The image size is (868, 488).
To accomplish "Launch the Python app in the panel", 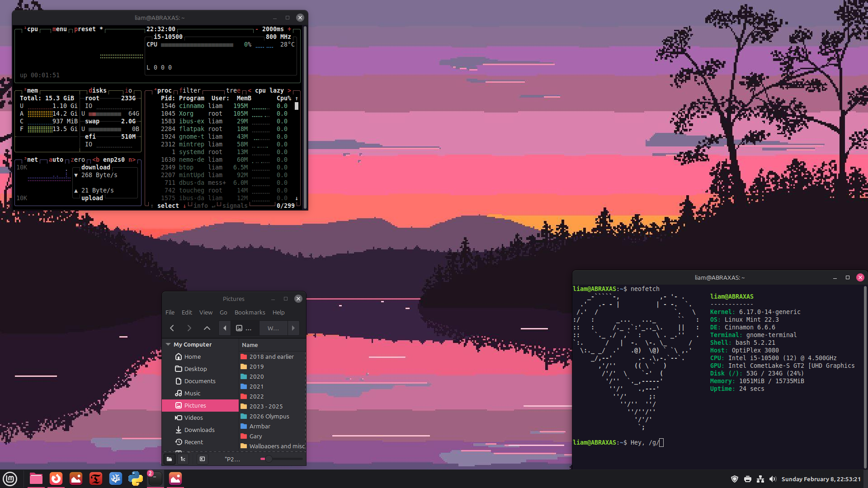I will click(x=135, y=479).
